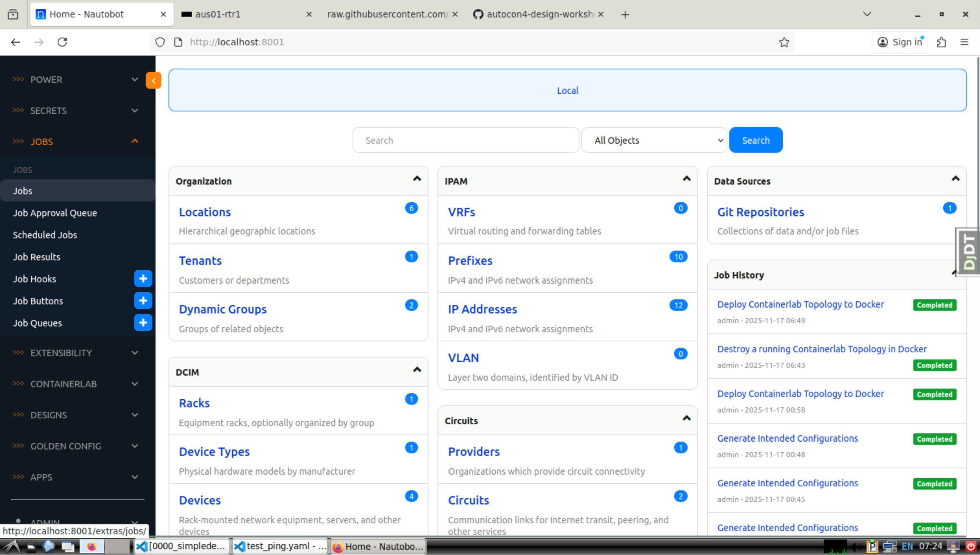980x555 pixels.
Task: Collapse the Data Sources panel
Action: [x=955, y=179]
